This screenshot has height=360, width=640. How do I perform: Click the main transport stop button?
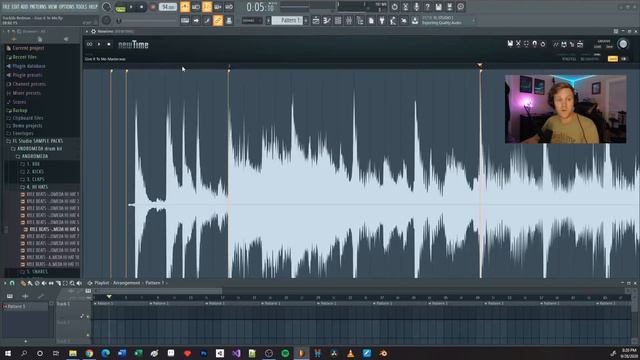tap(142, 7)
